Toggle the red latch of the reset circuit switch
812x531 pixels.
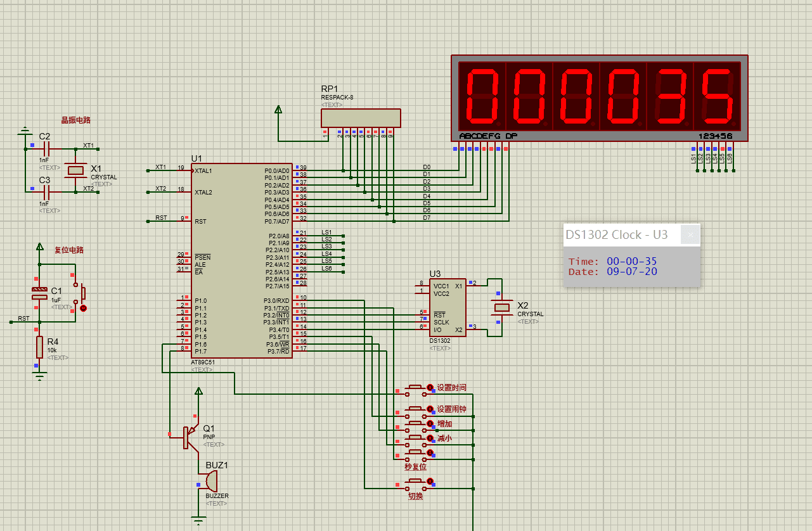(x=83, y=308)
